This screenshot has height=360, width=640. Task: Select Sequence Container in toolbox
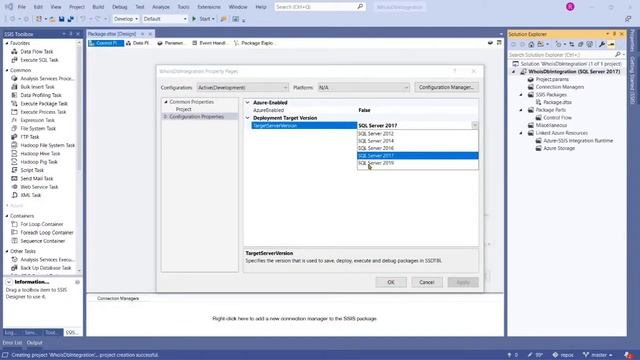coord(42,241)
